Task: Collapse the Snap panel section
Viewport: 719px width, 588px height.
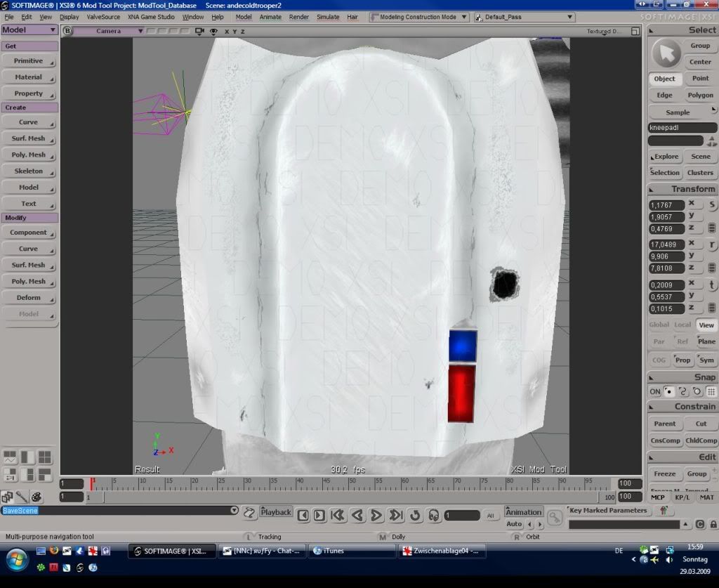Action: [x=651, y=378]
